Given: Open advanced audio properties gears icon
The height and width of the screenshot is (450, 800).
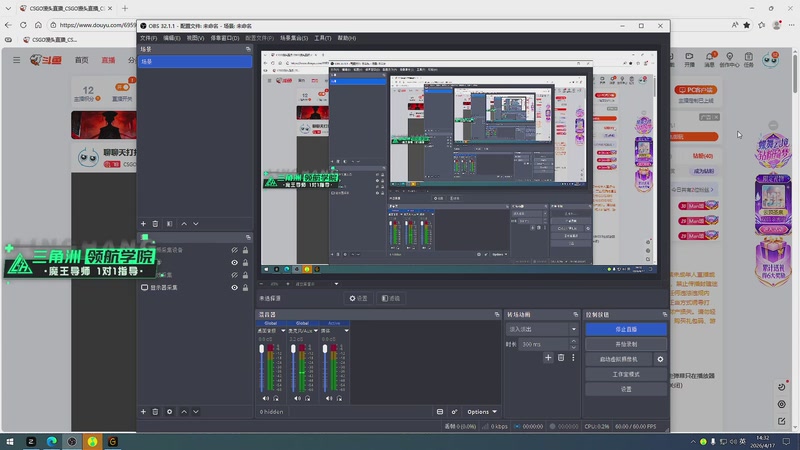Looking at the screenshot, I should tap(454, 412).
